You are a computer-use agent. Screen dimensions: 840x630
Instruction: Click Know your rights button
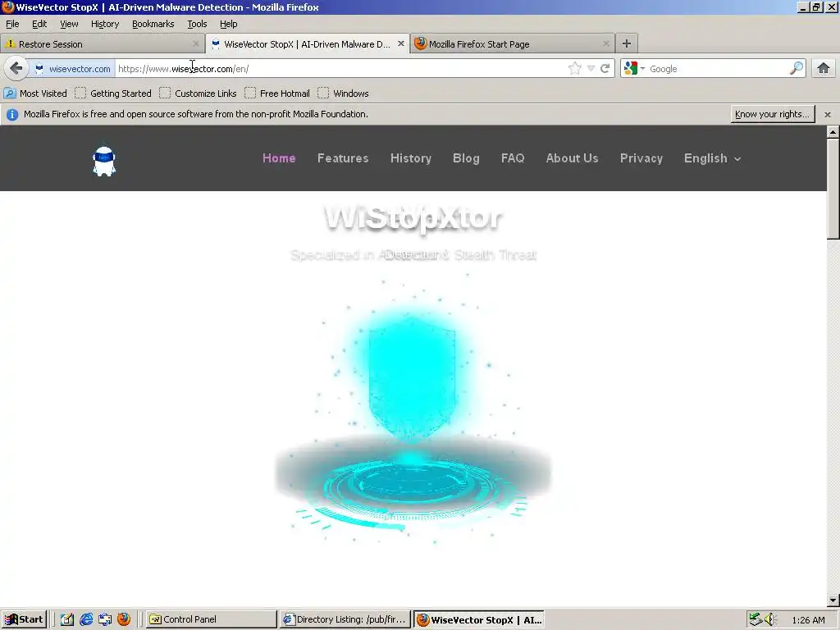pos(773,114)
